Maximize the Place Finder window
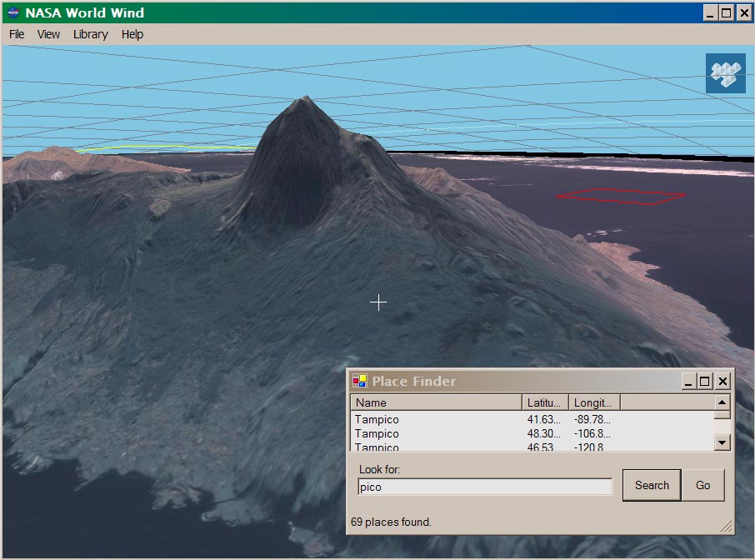 (704, 382)
